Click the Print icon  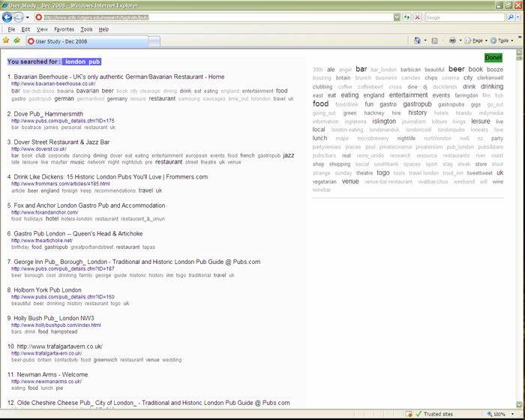[x=452, y=40]
